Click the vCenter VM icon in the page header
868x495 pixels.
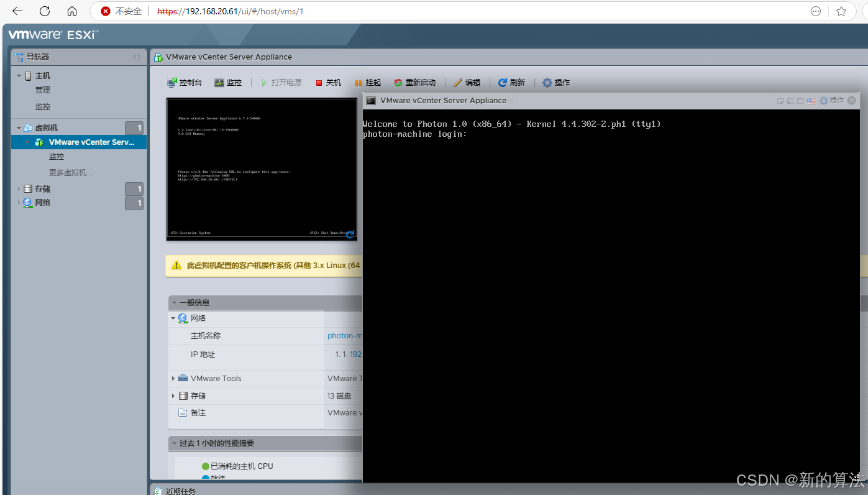click(159, 57)
